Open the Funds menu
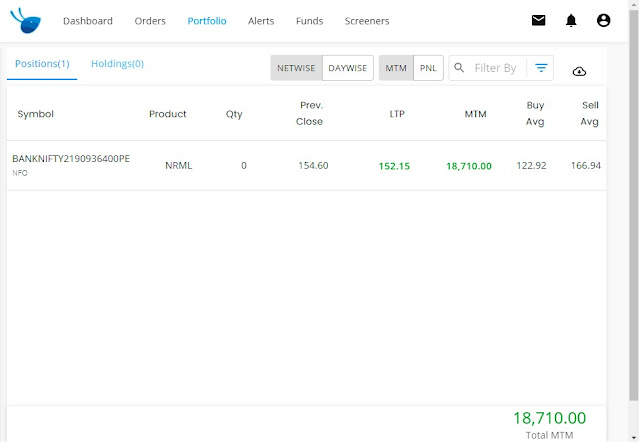The width and height of the screenshot is (639, 442). 309,21
